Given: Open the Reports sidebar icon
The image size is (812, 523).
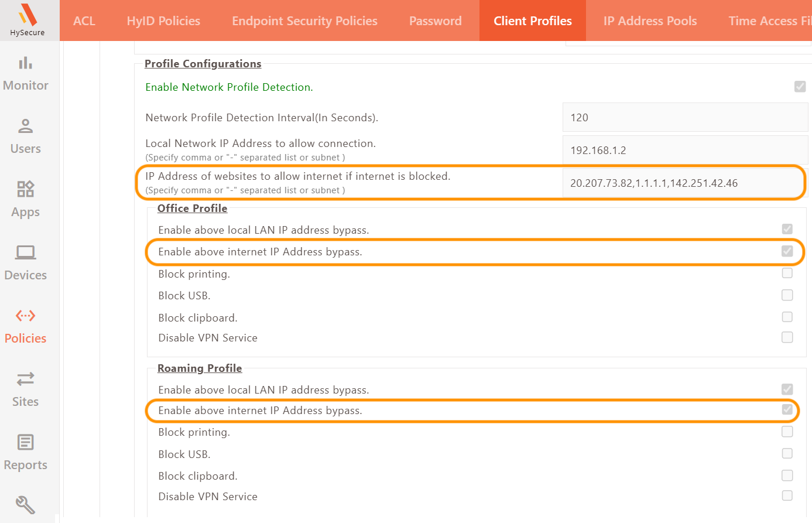Looking at the screenshot, I should pyautogui.click(x=25, y=442).
